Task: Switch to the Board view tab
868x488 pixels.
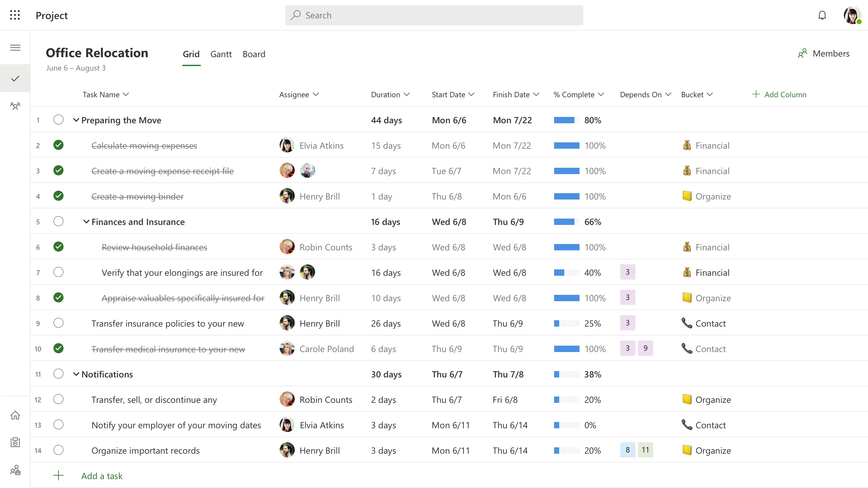Action: pos(254,54)
